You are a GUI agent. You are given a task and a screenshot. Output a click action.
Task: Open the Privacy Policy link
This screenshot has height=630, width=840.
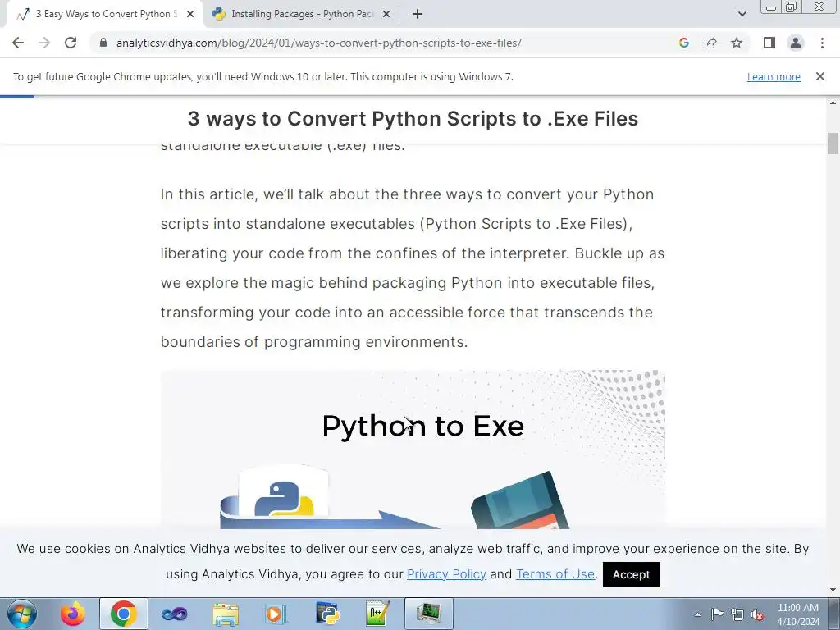click(446, 574)
